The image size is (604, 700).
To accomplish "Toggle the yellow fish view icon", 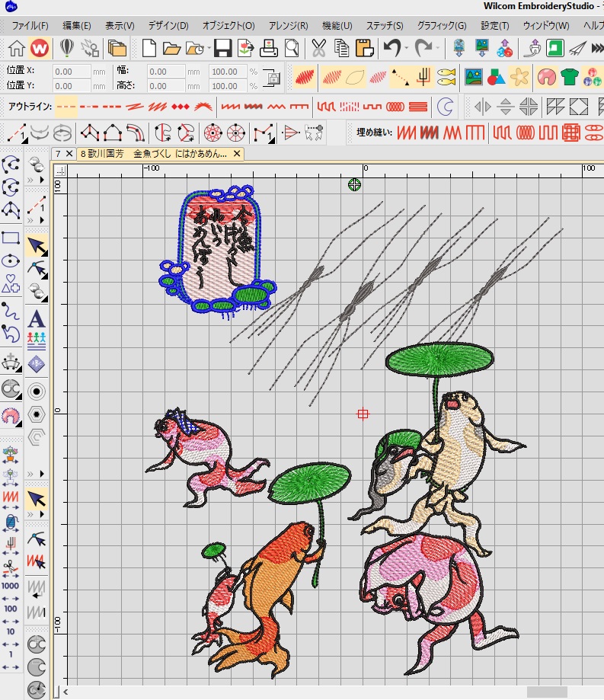I will [x=446, y=78].
